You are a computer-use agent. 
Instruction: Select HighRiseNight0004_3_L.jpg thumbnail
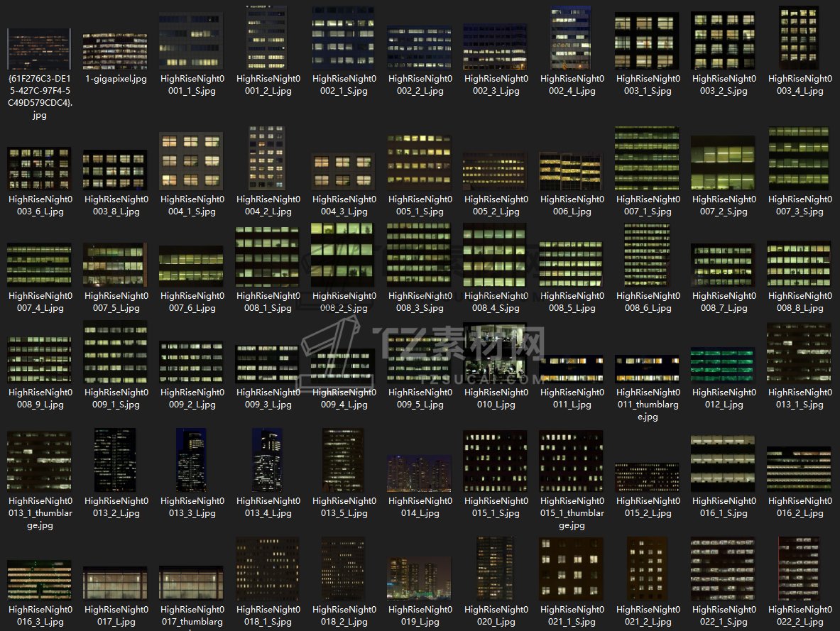coord(344,171)
